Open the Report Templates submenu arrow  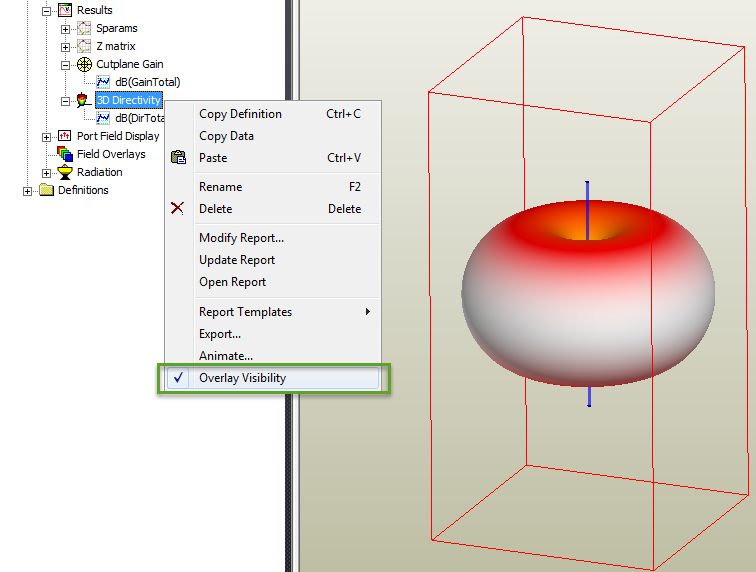(368, 312)
